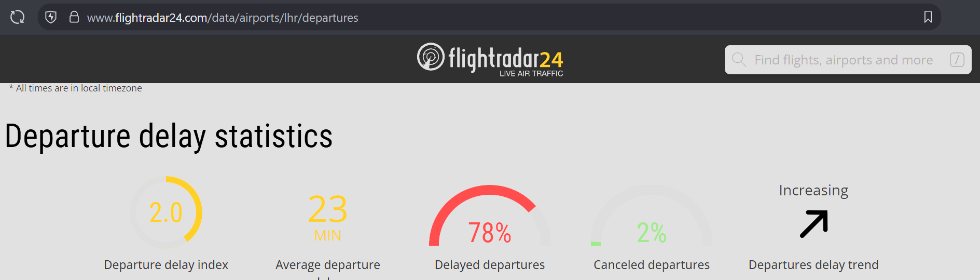This screenshot has height=280, width=980.
Task: Click the Delayed departures label
Action: click(490, 265)
